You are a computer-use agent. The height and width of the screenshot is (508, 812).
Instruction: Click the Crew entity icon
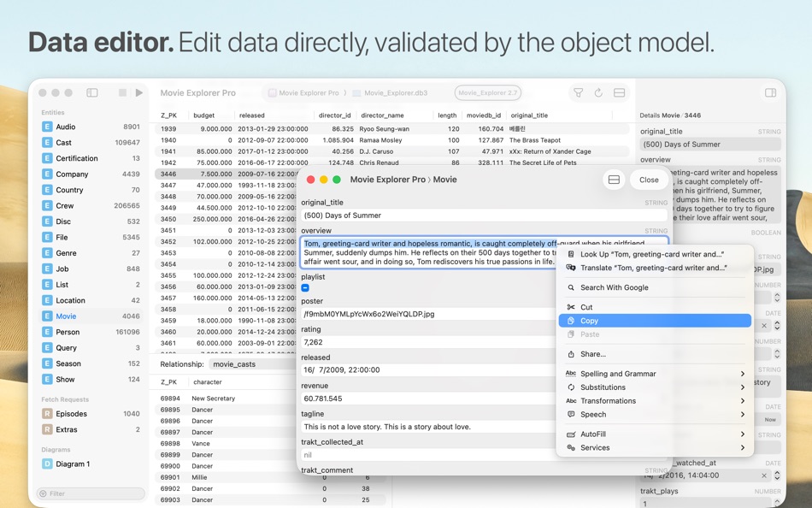47,206
